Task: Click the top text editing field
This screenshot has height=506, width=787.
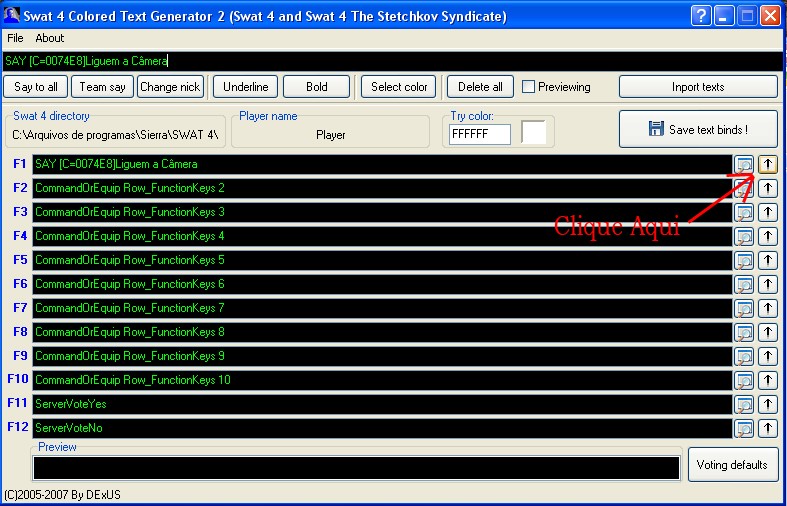Action: (x=392, y=61)
